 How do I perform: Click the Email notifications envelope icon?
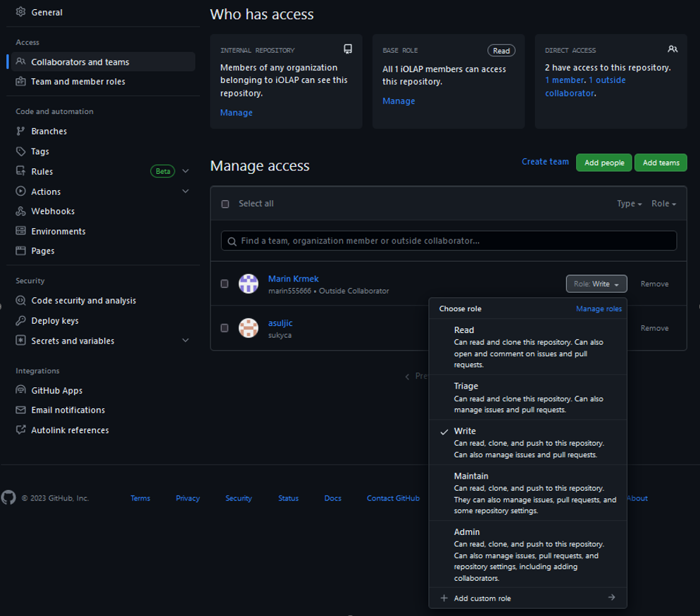(20, 410)
